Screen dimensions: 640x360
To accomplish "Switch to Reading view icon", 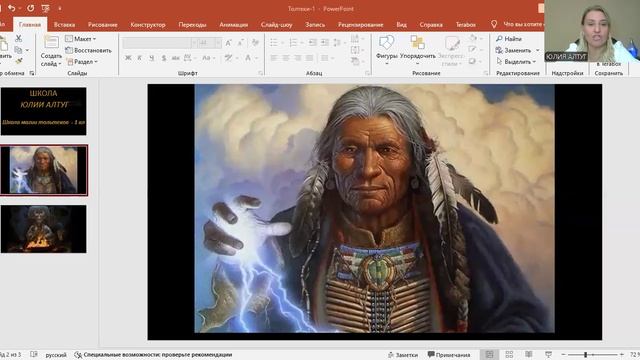I will click(x=529, y=354).
